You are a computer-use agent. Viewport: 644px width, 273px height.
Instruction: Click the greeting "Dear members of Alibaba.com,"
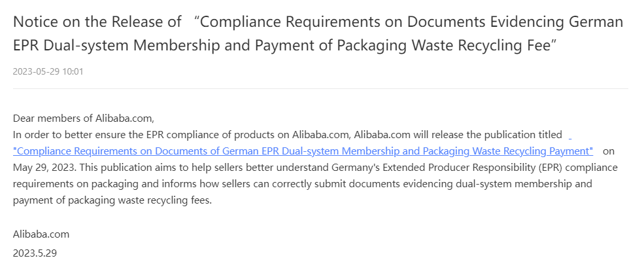click(x=83, y=118)
